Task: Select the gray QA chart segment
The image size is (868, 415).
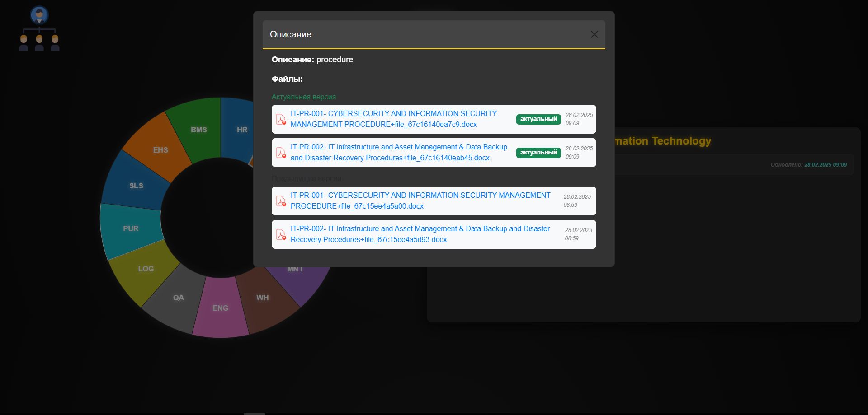Action: (x=177, y=299)
